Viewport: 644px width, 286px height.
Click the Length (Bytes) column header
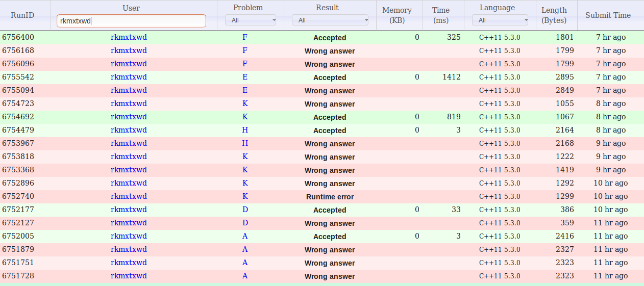click(x=554, y=15)
